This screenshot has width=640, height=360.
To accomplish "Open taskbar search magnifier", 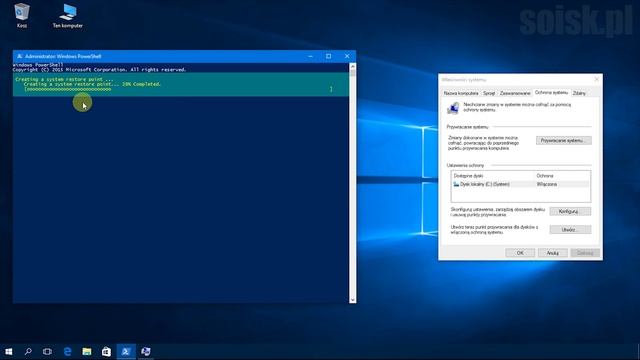I will pos(28,351).
